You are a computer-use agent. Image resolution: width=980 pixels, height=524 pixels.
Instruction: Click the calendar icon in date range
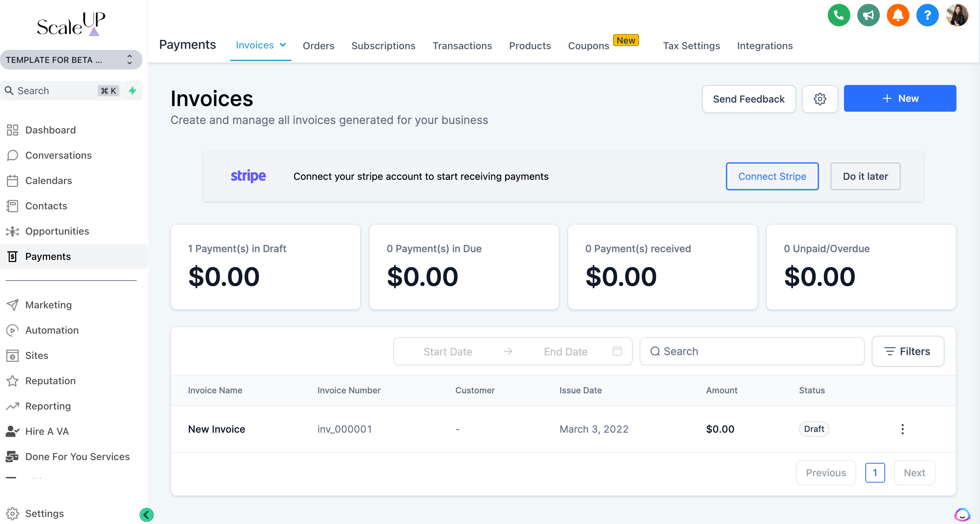pos(617,351)
